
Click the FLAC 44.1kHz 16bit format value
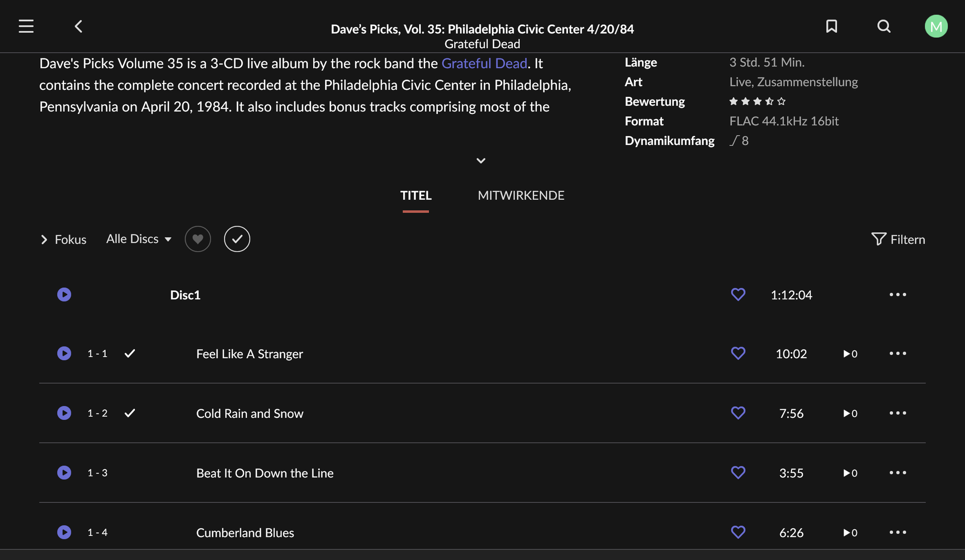(x=784, y=121)
